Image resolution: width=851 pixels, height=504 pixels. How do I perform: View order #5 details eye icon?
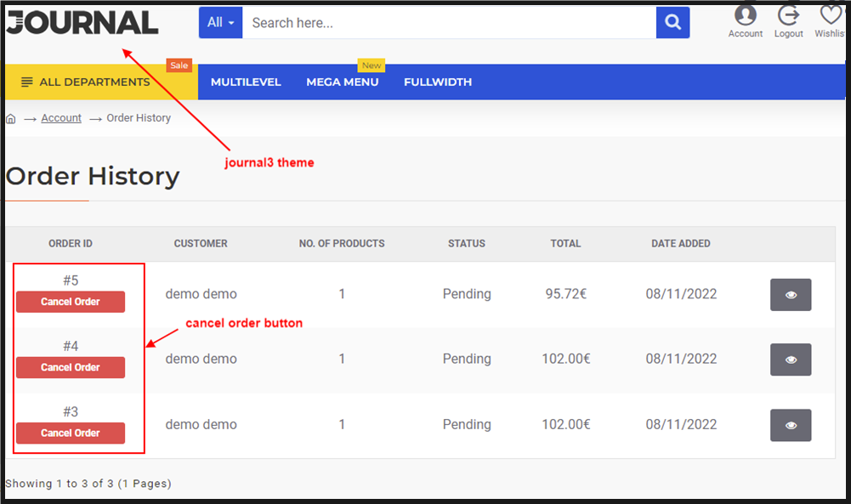pos(791,295)
